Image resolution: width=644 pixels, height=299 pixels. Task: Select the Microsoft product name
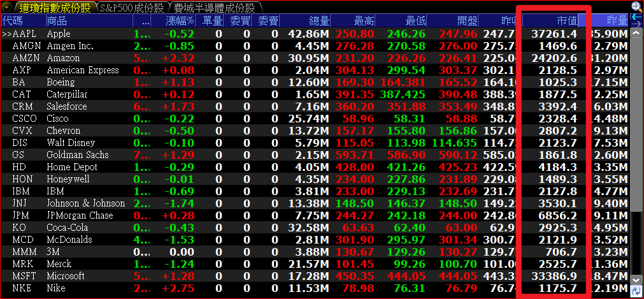pos(66,276)
